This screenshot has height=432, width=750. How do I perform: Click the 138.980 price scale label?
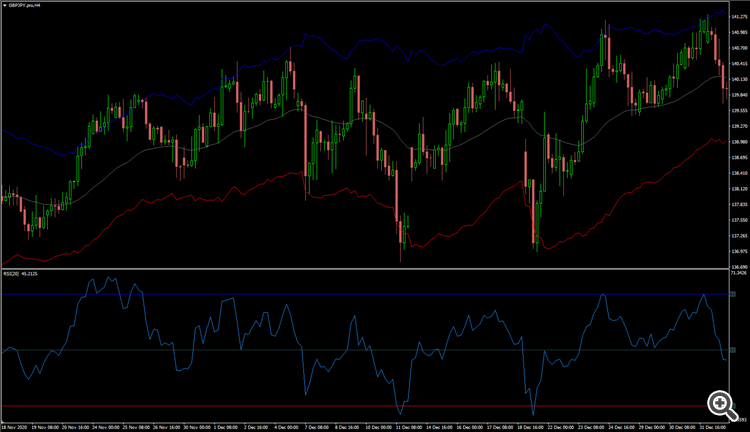(739, 142)
